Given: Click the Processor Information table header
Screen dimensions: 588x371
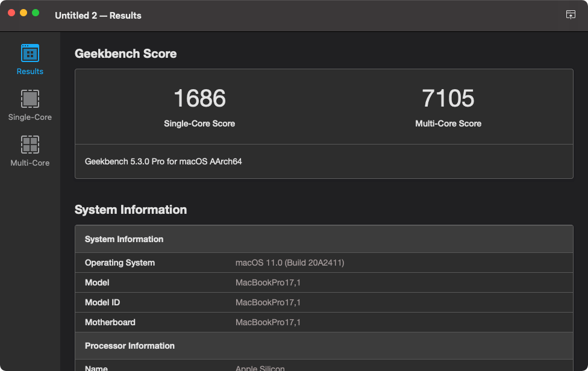Looking at the screenshot, I should point(324,346).
